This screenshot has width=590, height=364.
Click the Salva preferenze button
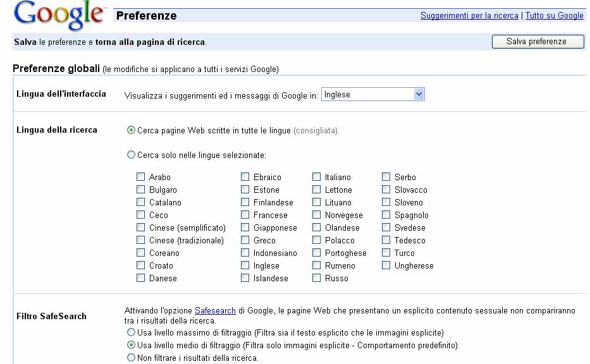tap(538, 42)
